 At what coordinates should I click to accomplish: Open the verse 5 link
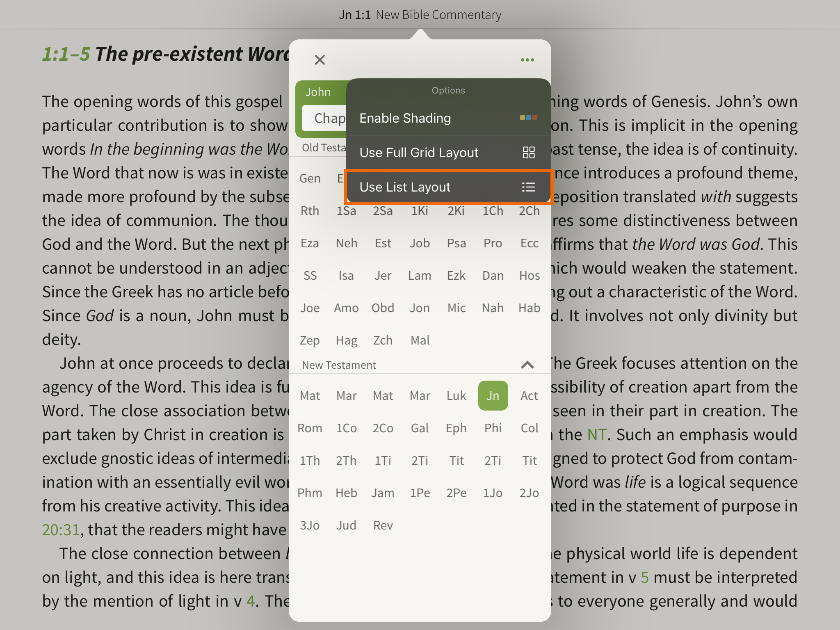[645, 577]
